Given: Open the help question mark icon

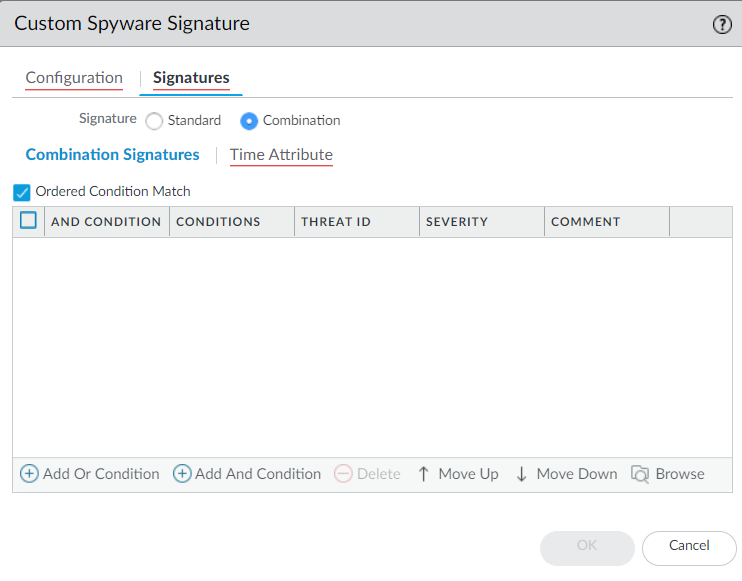Looking at the screenshot, I should [722, 25].
